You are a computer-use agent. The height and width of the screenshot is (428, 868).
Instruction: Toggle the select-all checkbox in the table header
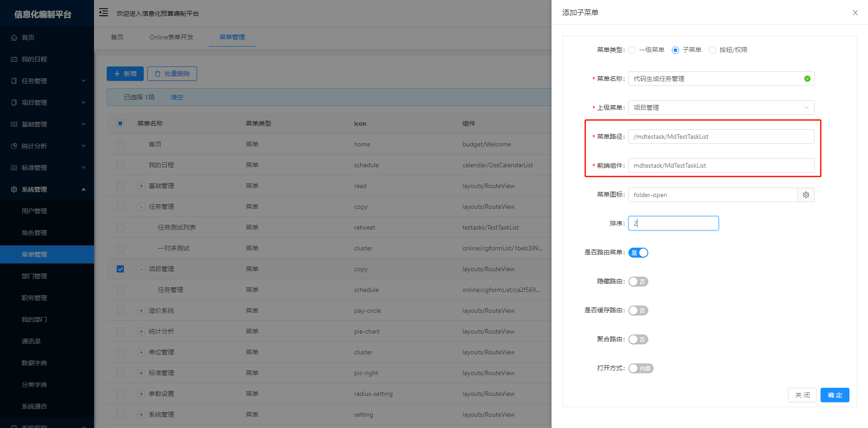[x=120, y=123]
